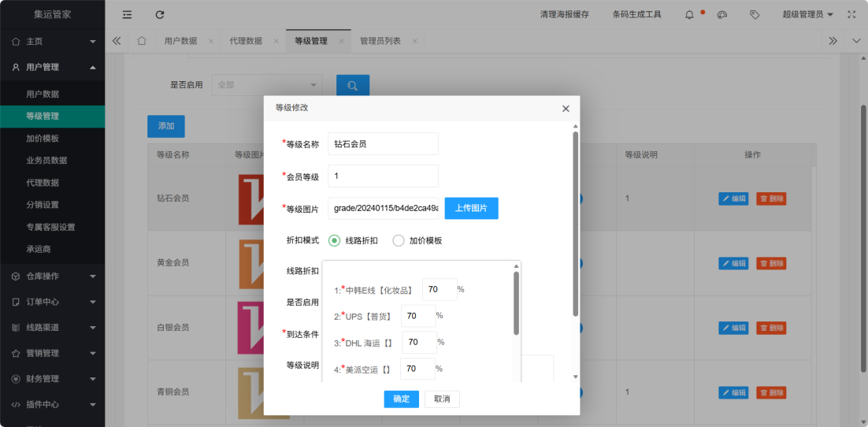Click the blue search icon button
This screenshot has width=868, height=427.
[x=353, y=85]
